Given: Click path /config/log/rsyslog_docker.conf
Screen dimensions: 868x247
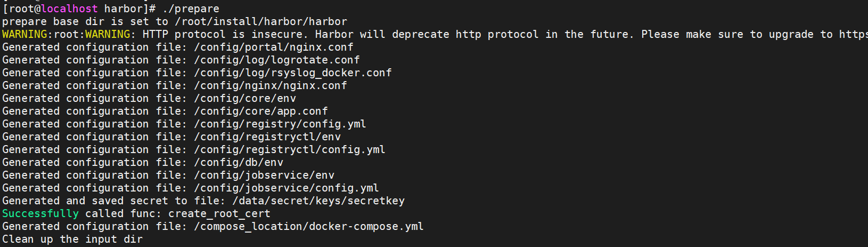Looking at the screenshot, I should (x=293, y=73).
